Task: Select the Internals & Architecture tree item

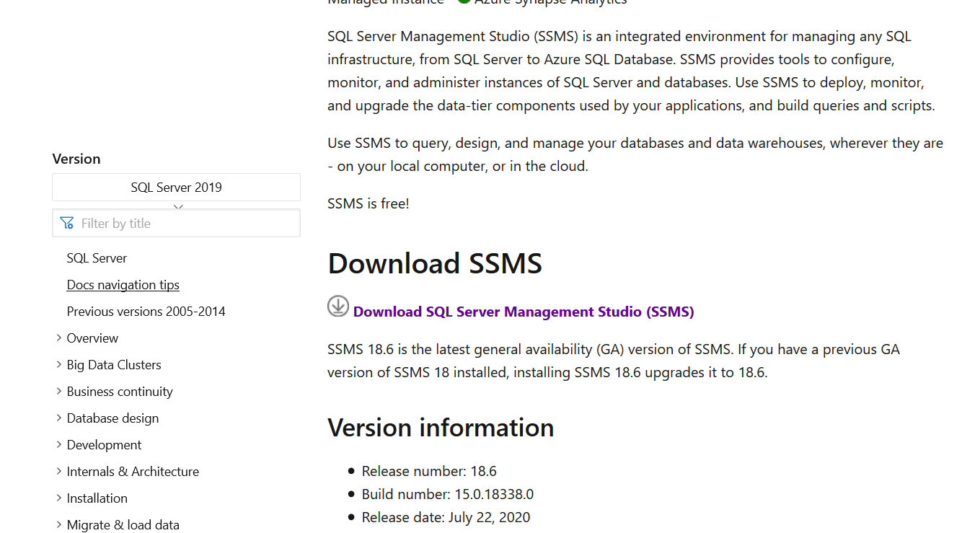Action: pyautogui.click(x=133, y=472)
